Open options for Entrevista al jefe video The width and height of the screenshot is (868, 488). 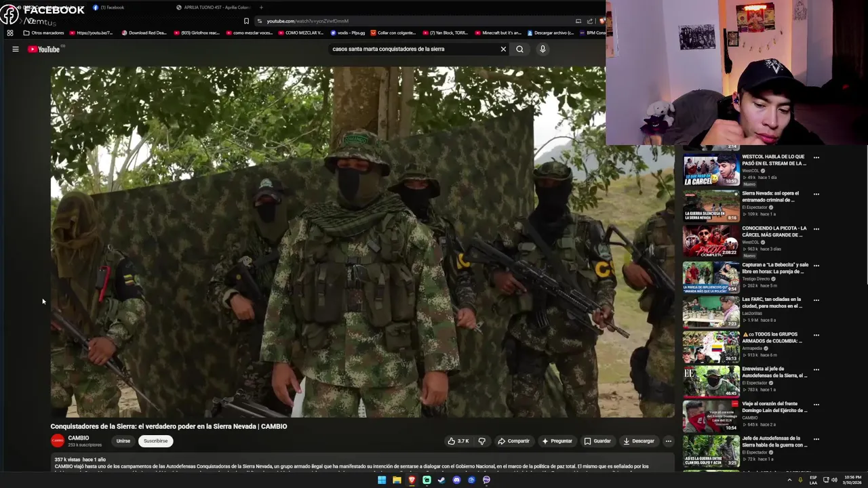tap(816, 370)
